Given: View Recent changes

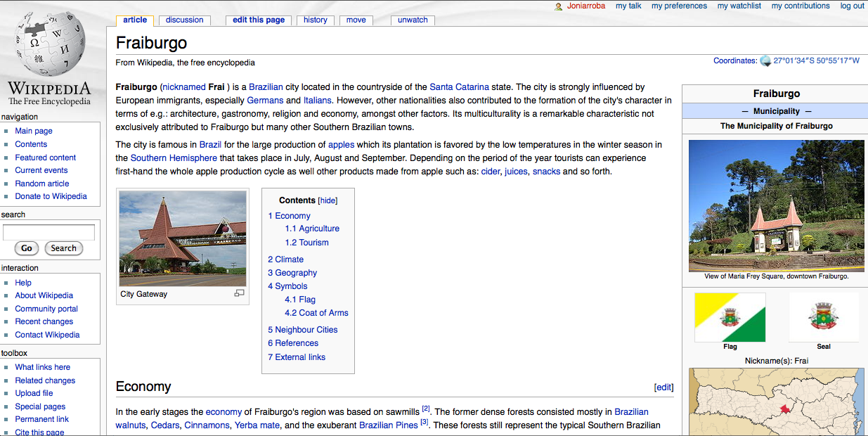Looking at the screenshot, I should tap(44, 321).
